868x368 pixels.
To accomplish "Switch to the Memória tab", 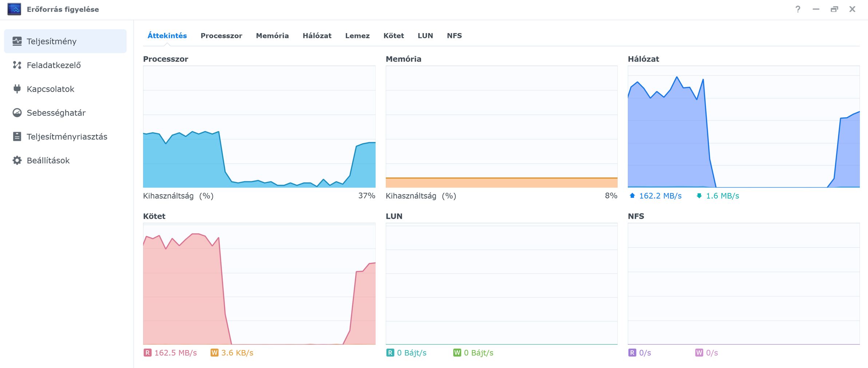I will click(x=272, y=36).
